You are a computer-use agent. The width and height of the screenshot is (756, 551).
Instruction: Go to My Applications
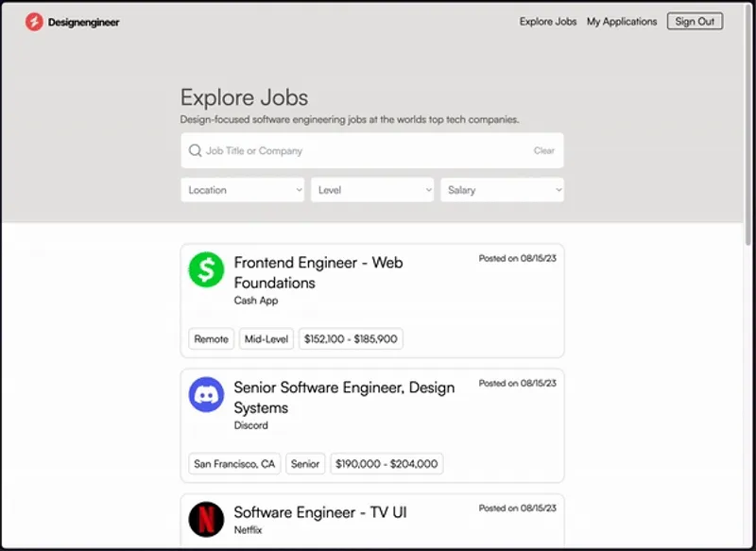[622, 22]
